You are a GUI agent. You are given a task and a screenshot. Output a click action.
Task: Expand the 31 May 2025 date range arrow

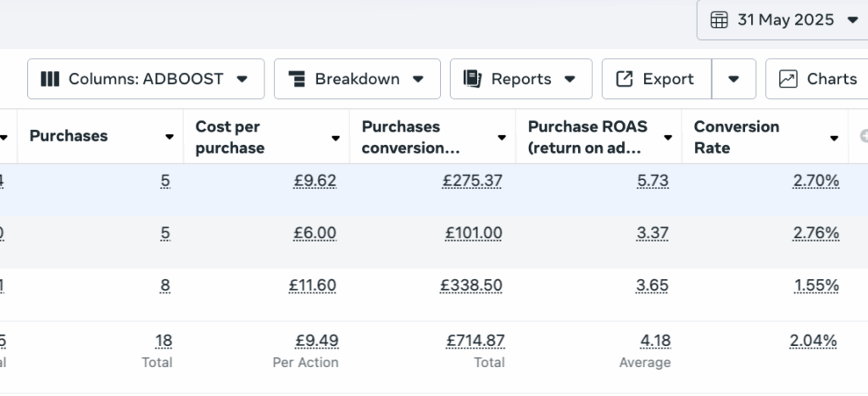(x=852, y=20)
